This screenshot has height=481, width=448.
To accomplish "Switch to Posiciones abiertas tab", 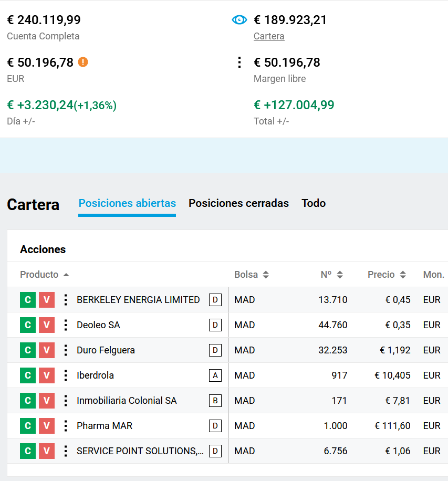I will (127, 203).
